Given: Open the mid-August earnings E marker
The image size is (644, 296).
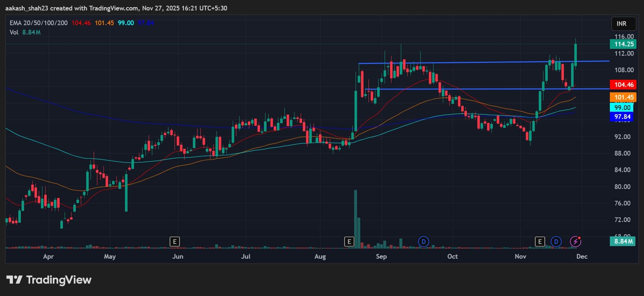Looking at the screenshot, I should click(349, 242).
